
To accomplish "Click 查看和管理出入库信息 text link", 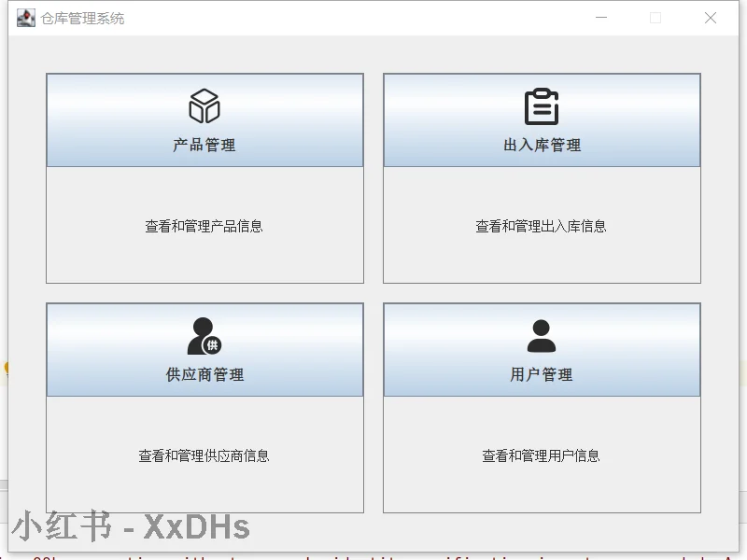I will (x=542, y=224).
